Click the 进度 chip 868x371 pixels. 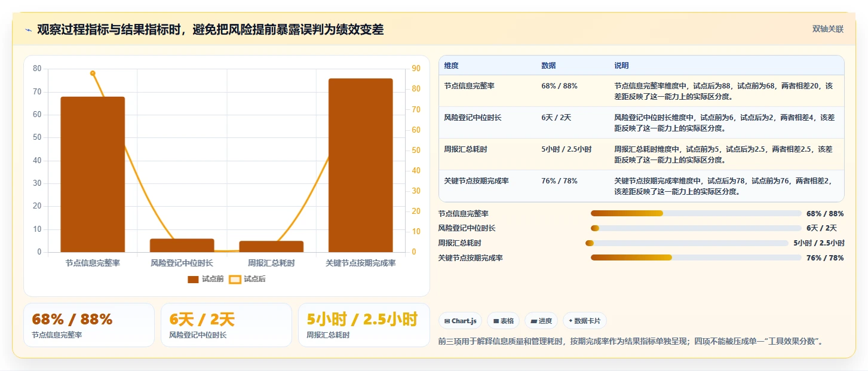point(541,321)
